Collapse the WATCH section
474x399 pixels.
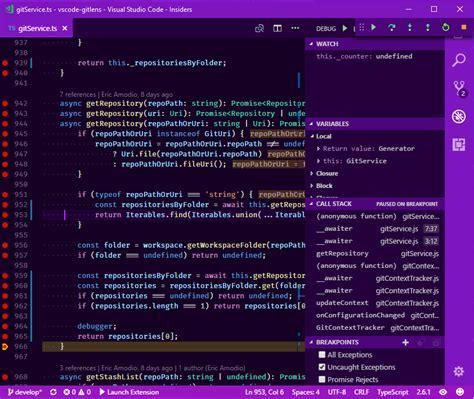[374, 44]
